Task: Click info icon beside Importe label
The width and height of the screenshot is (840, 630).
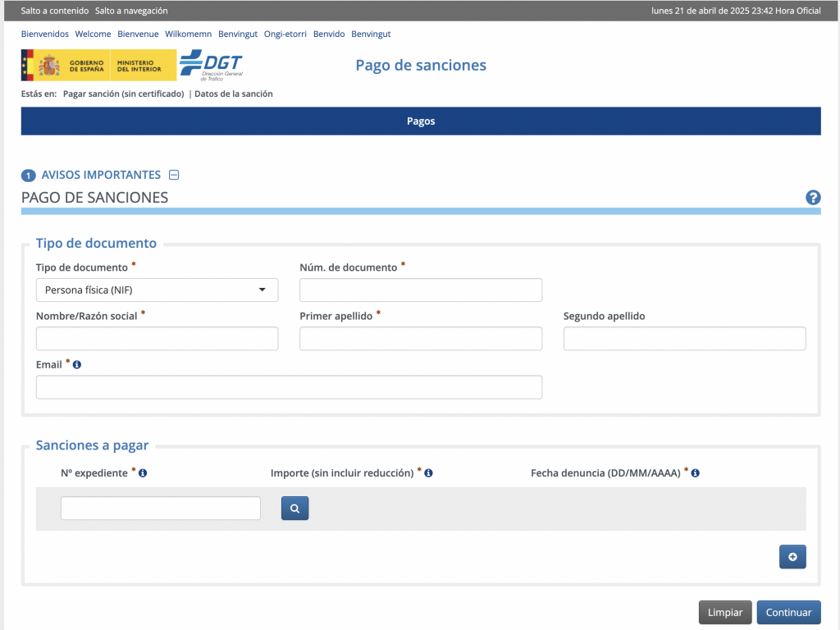Action: [x=429, y=473]
